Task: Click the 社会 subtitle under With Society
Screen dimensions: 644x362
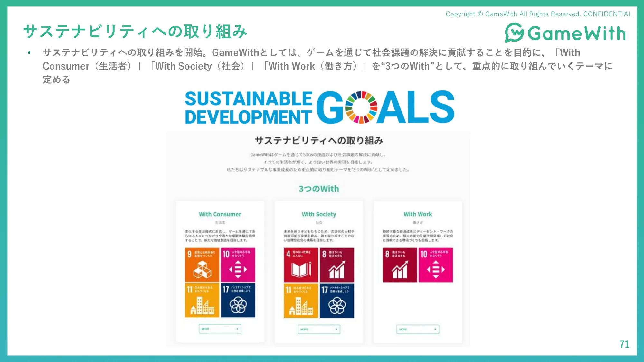Action: coord(319,223)
